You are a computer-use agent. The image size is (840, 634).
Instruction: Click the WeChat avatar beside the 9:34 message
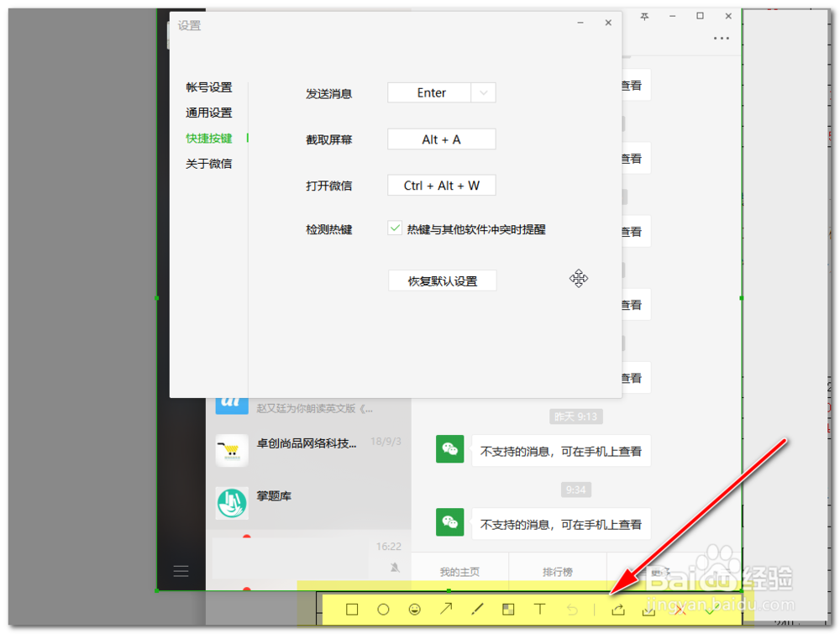450,522
